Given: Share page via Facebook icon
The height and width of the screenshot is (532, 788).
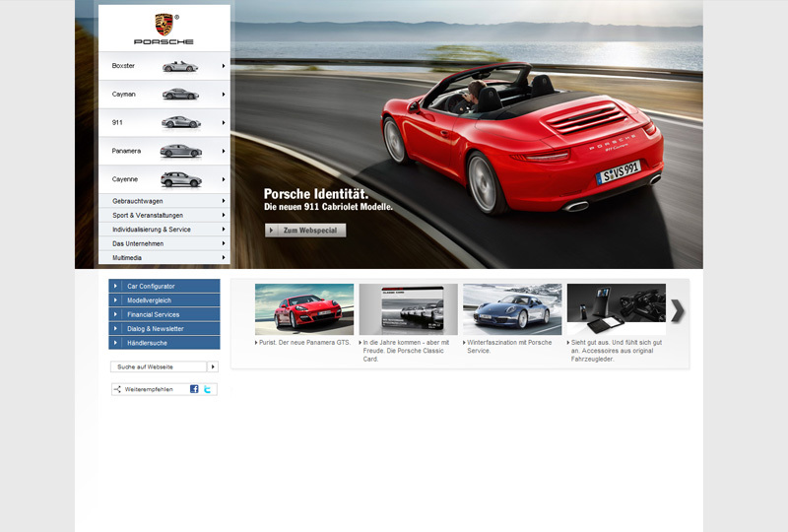Looking at the screenshot, I should pos(194,389).
